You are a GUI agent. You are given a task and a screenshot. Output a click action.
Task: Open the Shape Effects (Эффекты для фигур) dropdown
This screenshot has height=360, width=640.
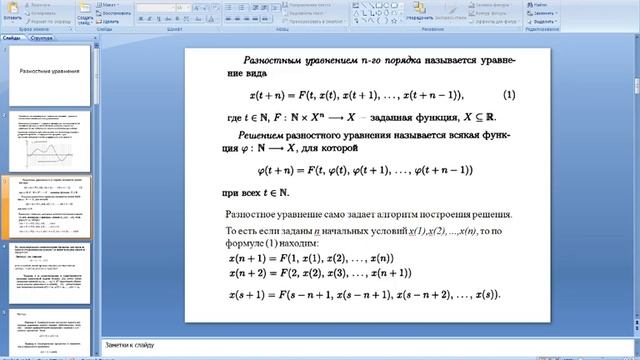click(495, 21)
